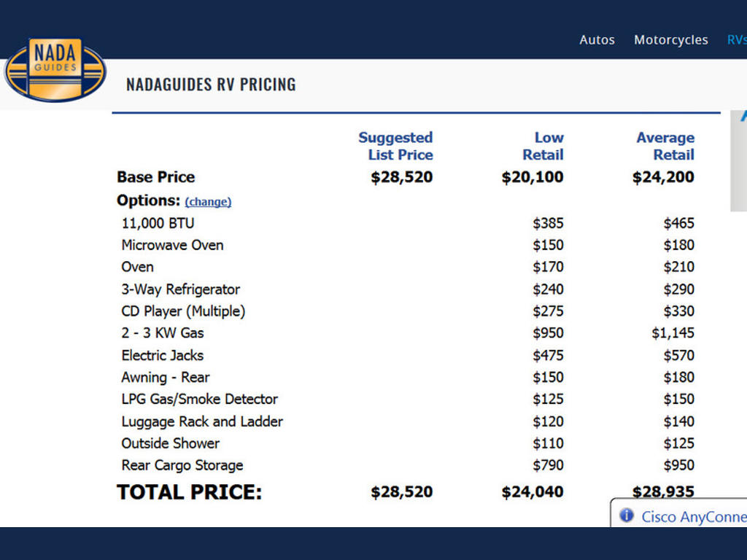The width and height of the screenshot is (747, 560).
Task: Click the Cisco AnyConnect notification popup
Action: click(679, 513)
